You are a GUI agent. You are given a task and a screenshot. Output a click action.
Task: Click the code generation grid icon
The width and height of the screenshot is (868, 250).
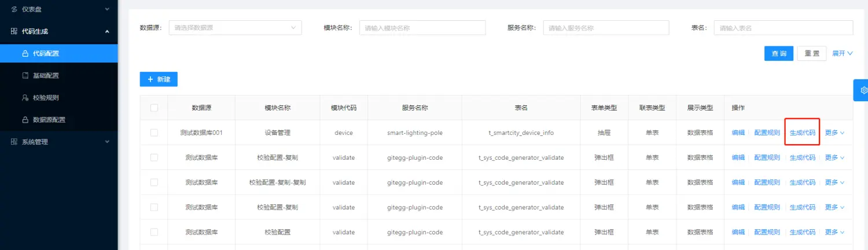14,31
